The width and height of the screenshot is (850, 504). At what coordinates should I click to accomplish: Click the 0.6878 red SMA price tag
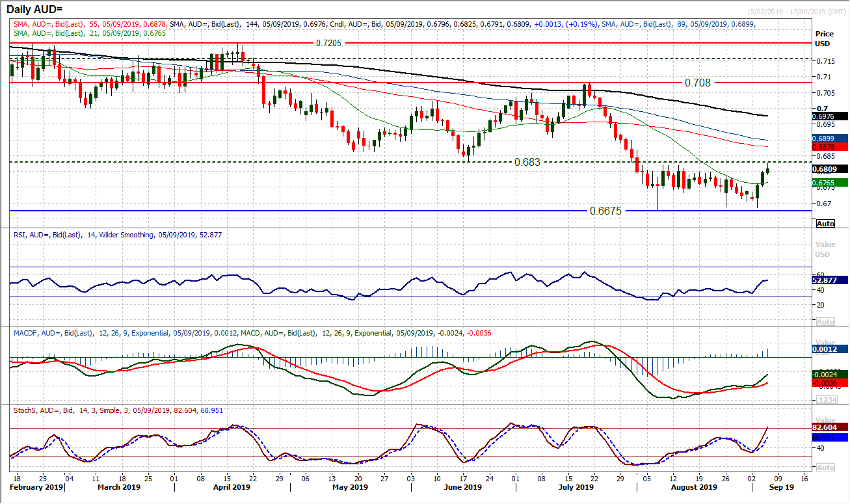pos(830,147)
